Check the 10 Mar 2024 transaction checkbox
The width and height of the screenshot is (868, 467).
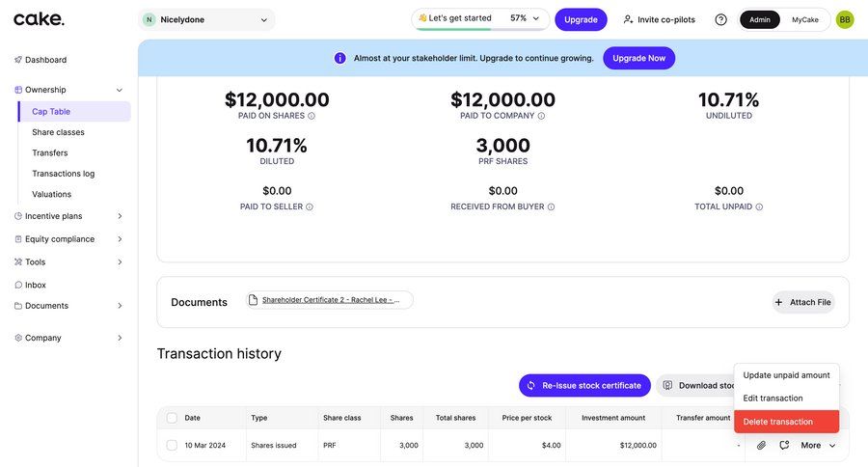[x=172, y=445]
